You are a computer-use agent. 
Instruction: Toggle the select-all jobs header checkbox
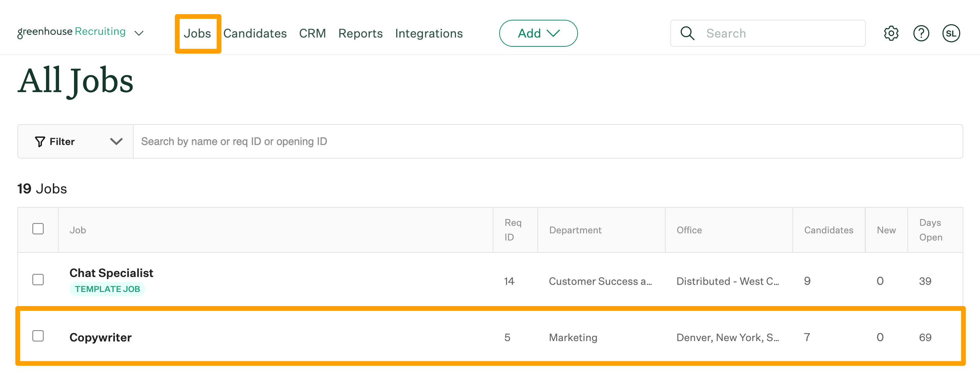38,229
